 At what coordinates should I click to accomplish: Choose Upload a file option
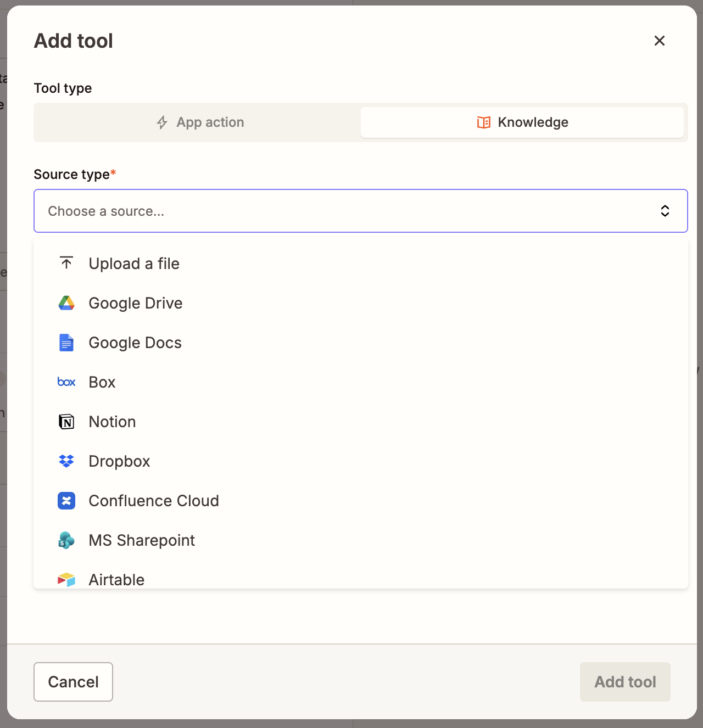point(361,264)
